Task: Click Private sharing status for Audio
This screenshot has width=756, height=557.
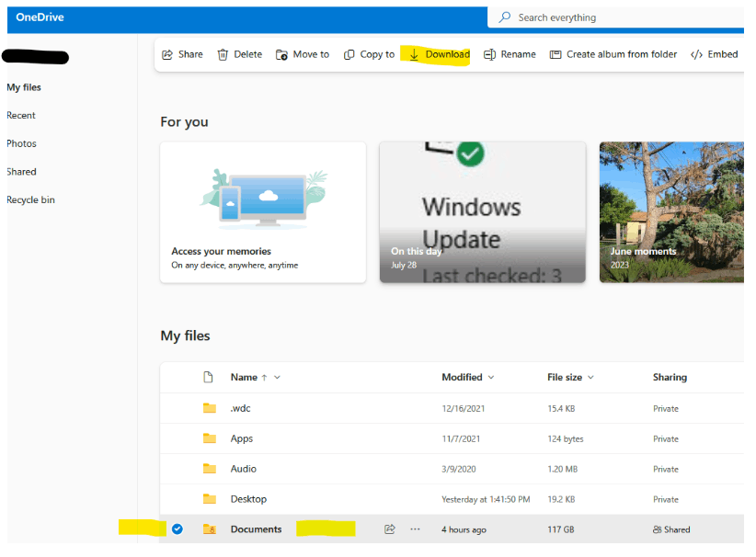Action: pos(666,470)
